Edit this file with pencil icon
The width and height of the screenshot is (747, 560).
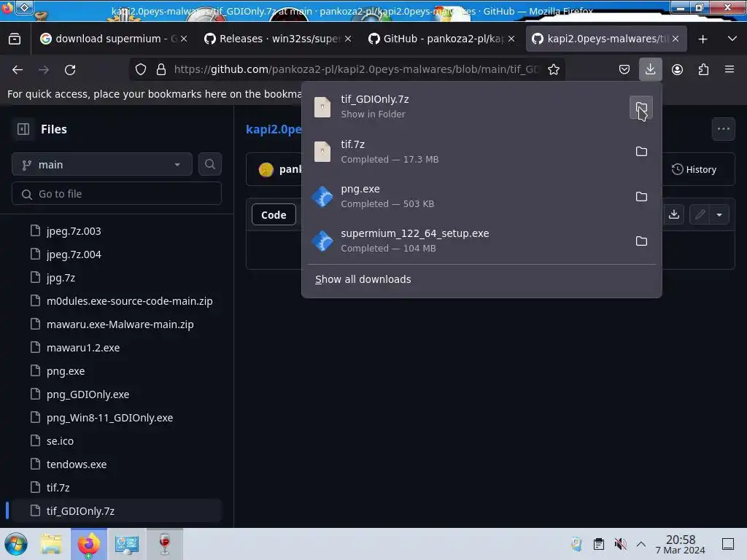click(700, 215)
